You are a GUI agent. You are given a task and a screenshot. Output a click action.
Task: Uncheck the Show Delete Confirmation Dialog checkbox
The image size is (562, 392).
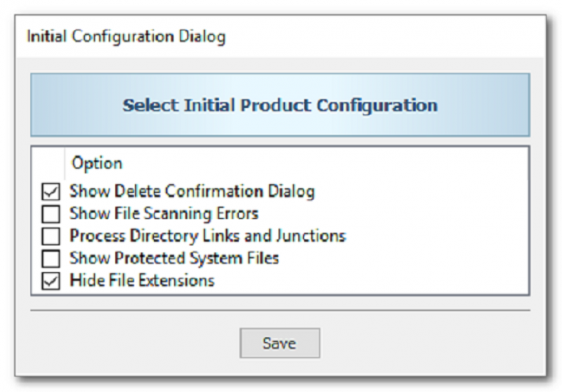click(x=51, y=191)
